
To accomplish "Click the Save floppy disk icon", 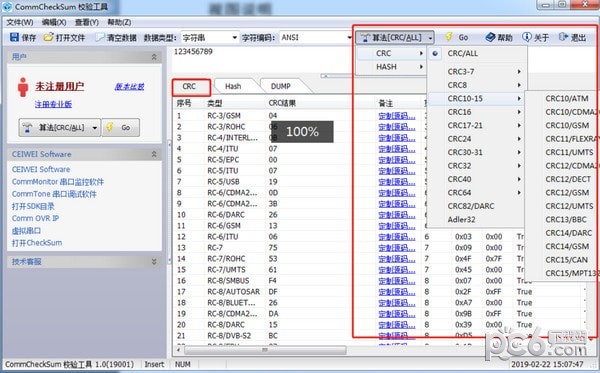I will click(x=14, y=37).
